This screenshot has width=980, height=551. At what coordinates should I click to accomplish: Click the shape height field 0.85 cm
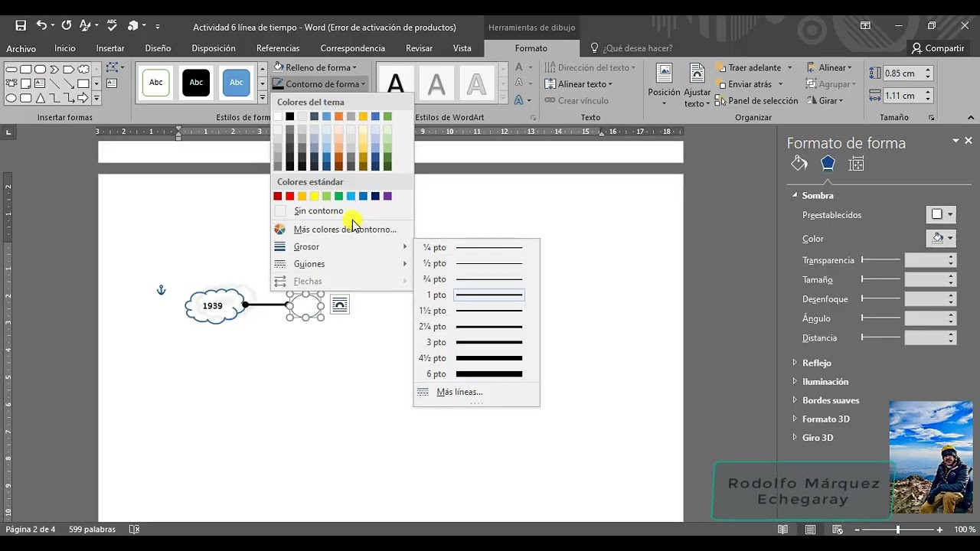click(x=902, y=73)
